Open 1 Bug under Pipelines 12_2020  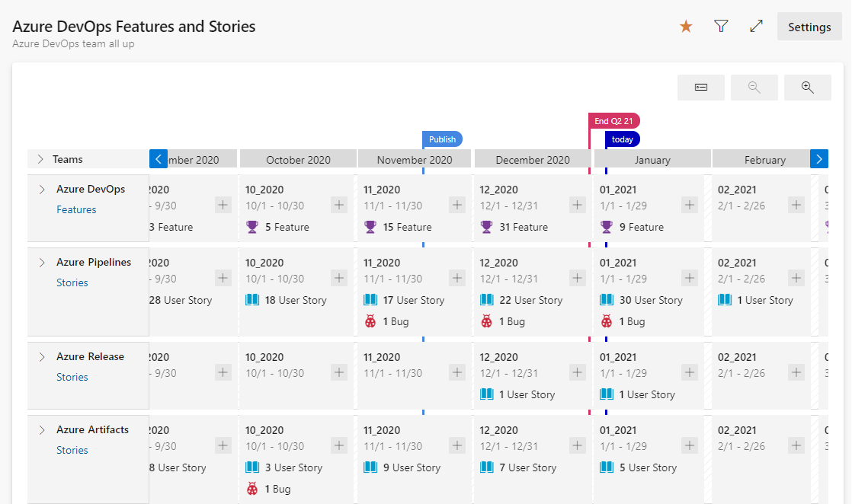point(503,321)
